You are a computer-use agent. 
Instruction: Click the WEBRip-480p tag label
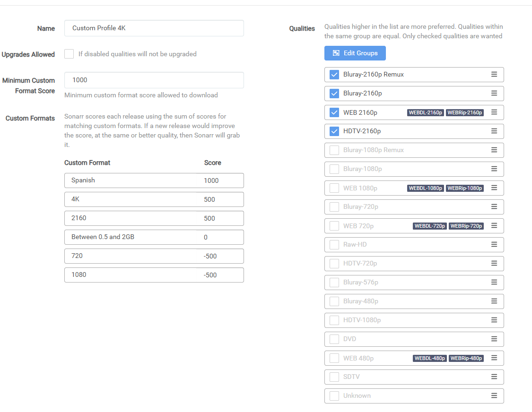466,358
